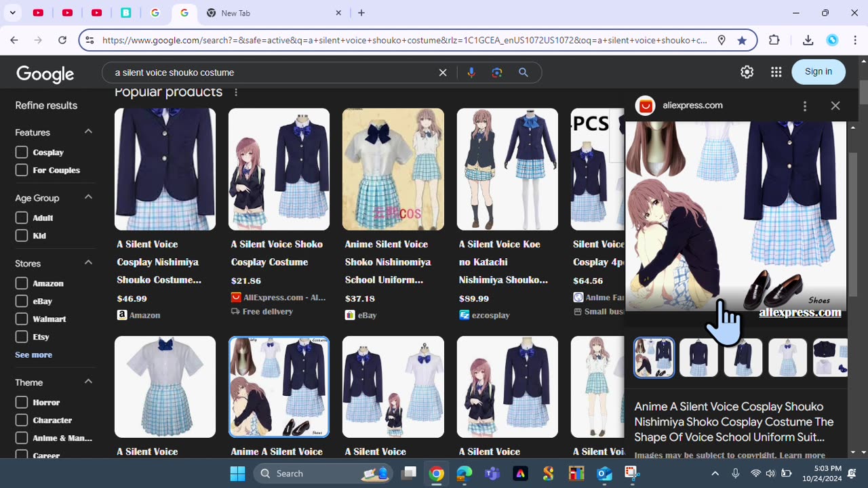868x488 pixels.
Task: Open a new browser tab
Action: [361, 13]
